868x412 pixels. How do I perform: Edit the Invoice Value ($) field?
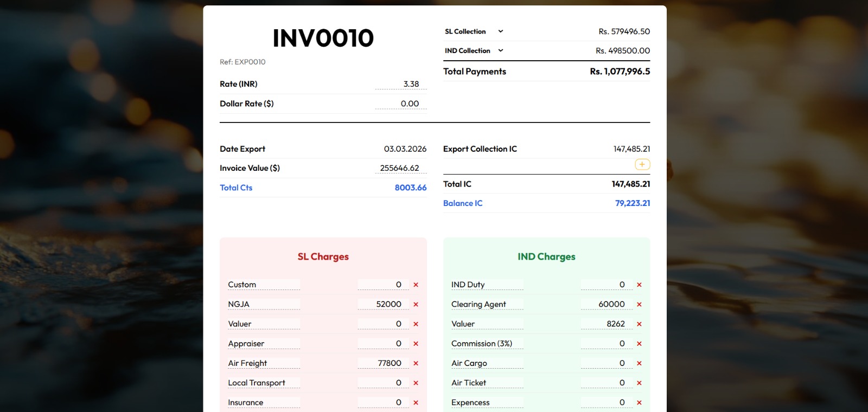point(401,168)
